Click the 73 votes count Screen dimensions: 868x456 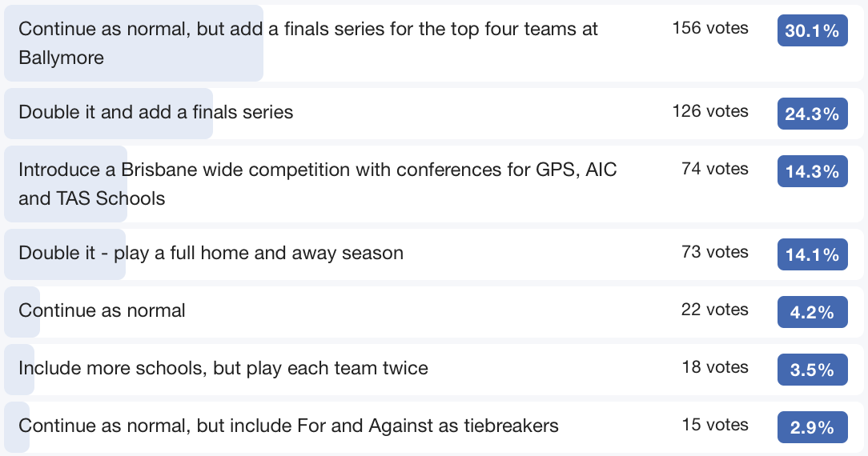coord(715,252)
